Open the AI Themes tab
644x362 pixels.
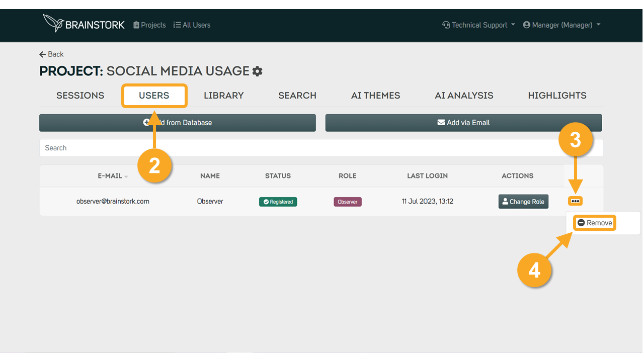(x=376, y=96)
